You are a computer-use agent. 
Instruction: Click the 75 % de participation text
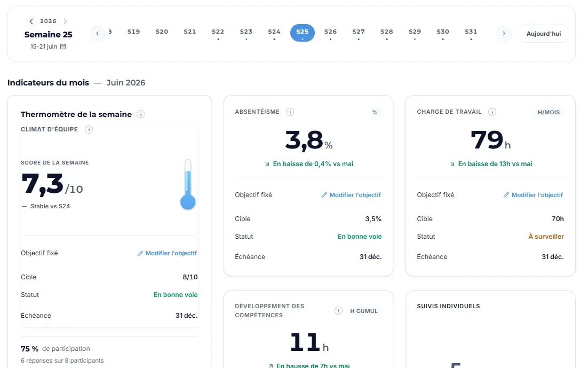click(55, 349)
